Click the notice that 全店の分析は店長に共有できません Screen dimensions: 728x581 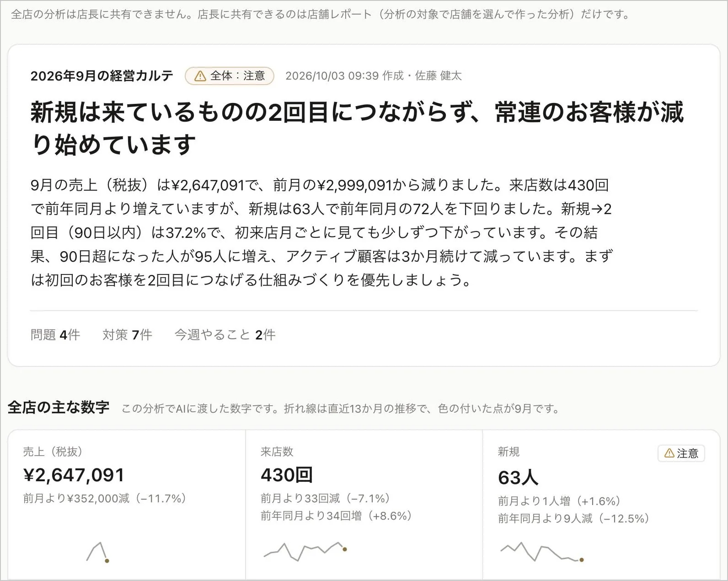pos(321,14)
